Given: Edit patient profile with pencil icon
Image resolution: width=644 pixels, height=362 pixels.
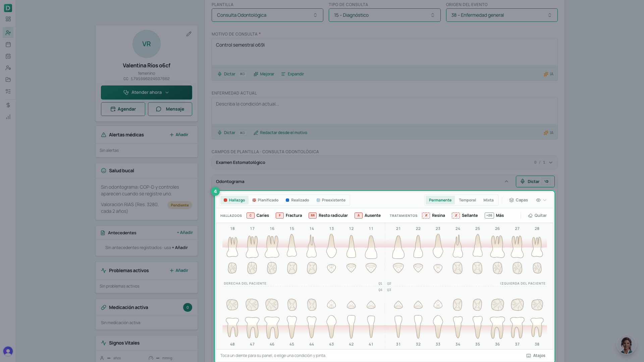Looking at the screenshot, I should (x=189, y=34).
